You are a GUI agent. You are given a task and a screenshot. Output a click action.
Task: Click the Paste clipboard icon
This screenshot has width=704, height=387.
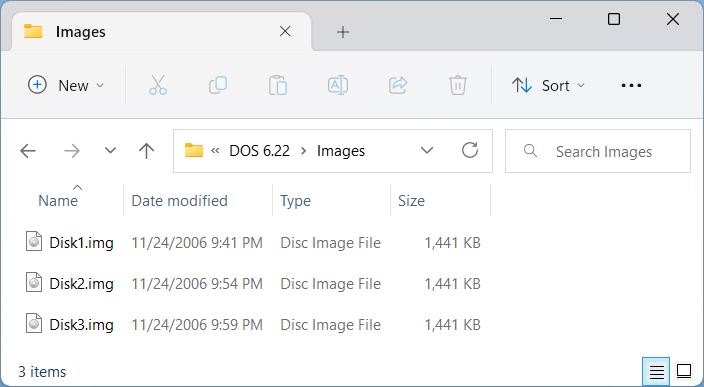click(278, 85)
